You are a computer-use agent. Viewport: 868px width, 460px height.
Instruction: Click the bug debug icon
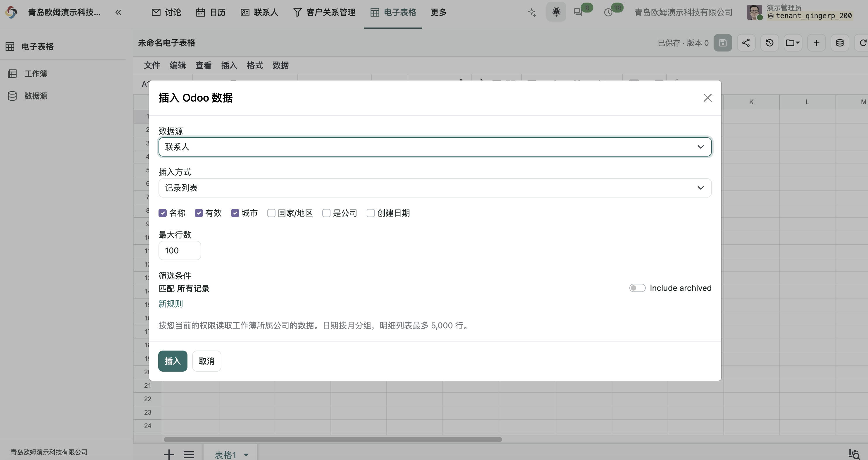(x=556, y=12)
